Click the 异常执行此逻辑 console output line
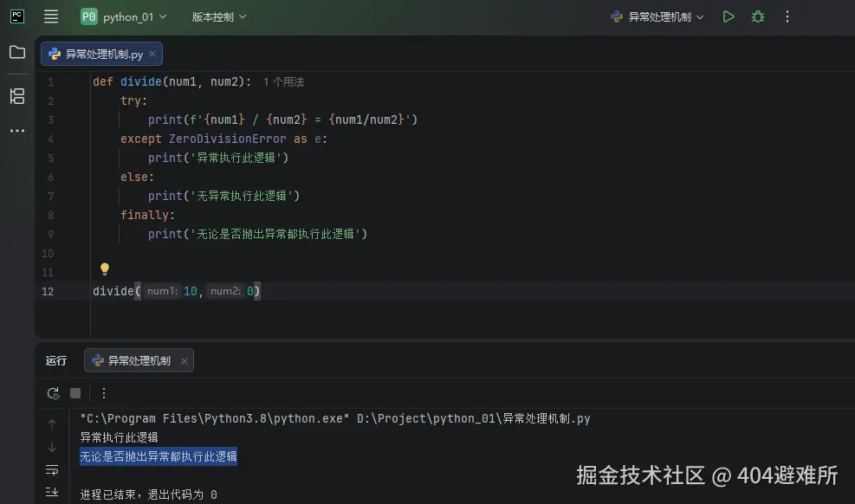This screenshot has width=855, height=504. click(x=119, y=437)
